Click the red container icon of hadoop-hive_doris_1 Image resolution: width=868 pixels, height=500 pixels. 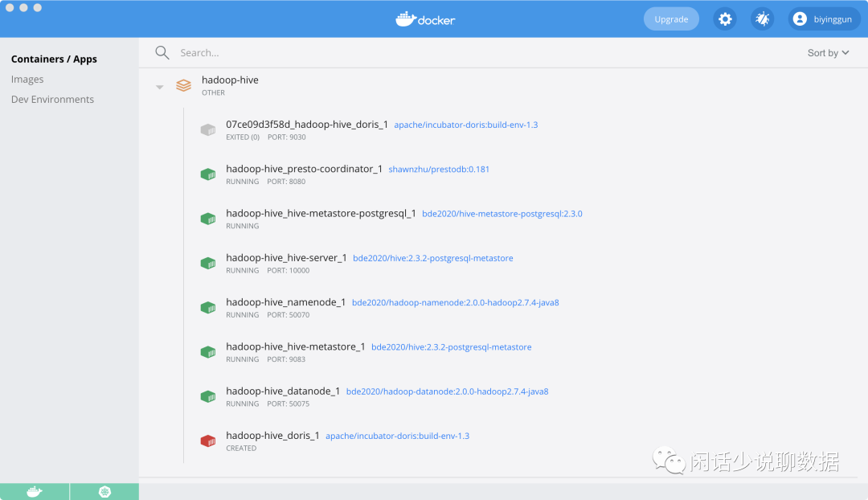tap(208, 441)
